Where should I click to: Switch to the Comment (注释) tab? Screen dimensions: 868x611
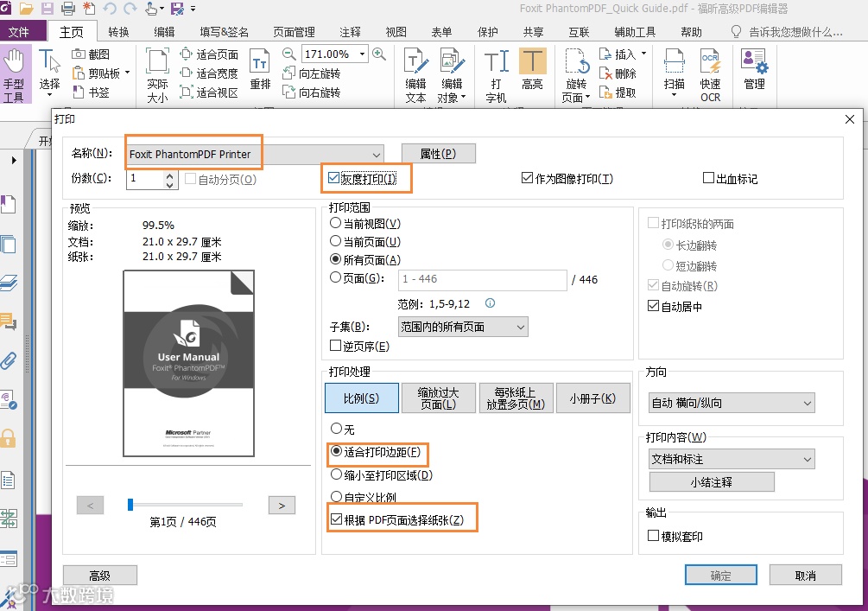[350, 32]
